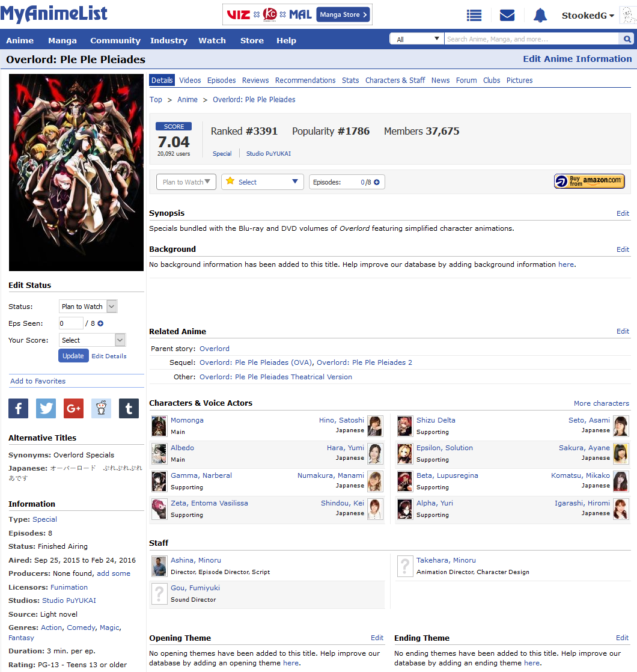Share on Reddit
Screen dimensions: 637x672
click(x=101, y=408)
